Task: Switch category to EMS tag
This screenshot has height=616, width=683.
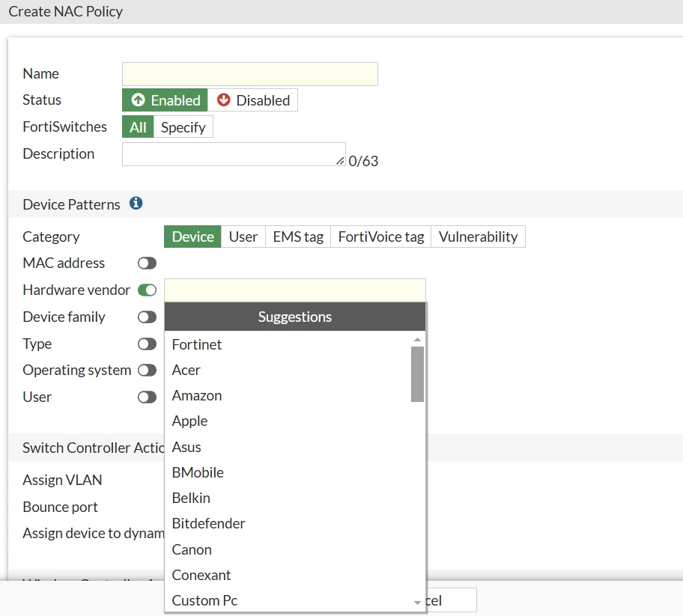Action: pos(298,237)
